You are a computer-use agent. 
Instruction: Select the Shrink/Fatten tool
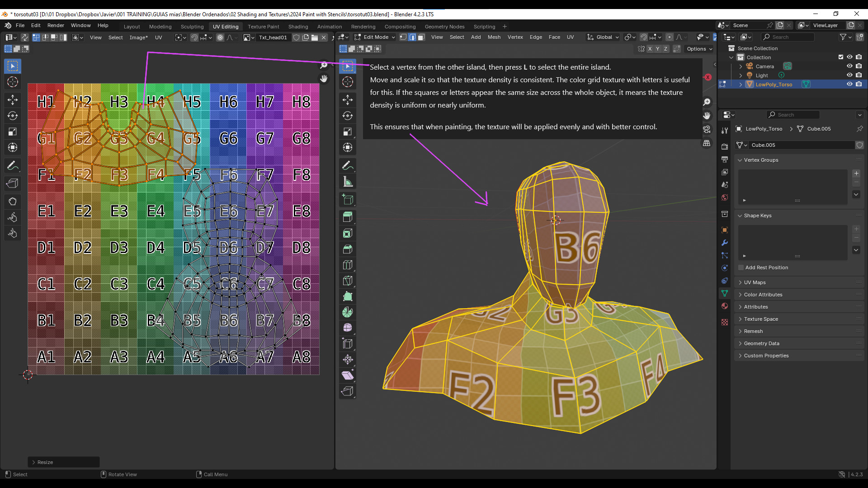pyautogui.click(x=348, y=359)
